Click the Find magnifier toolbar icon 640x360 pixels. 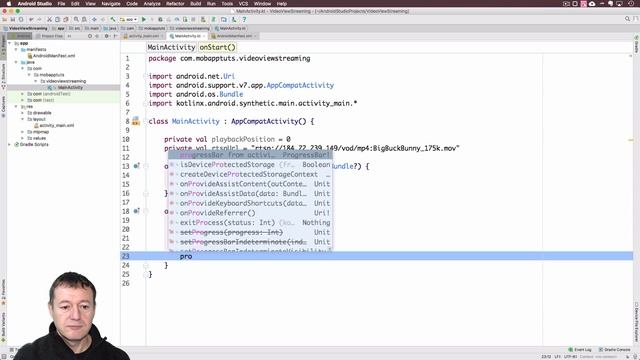click(x=76, y=20)
